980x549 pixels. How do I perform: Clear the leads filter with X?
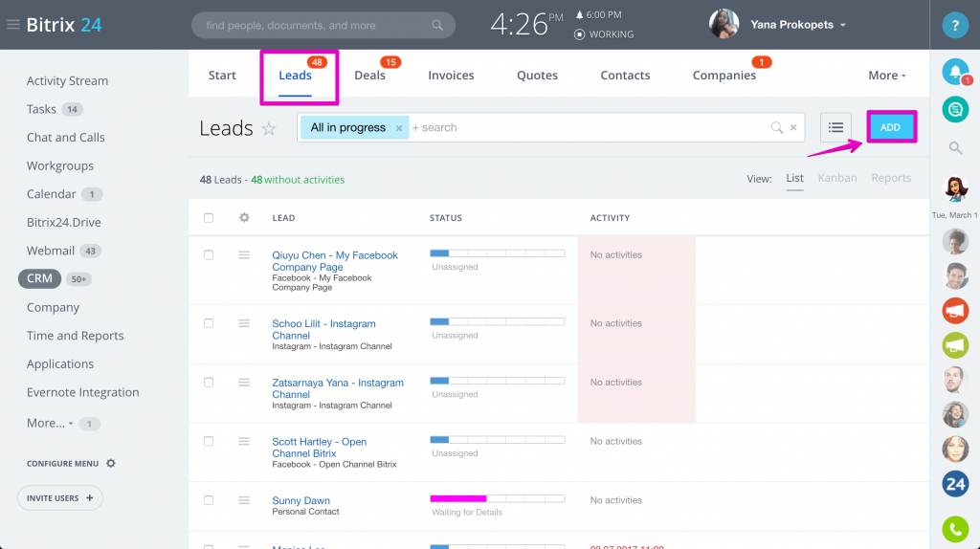coord(793,127)
